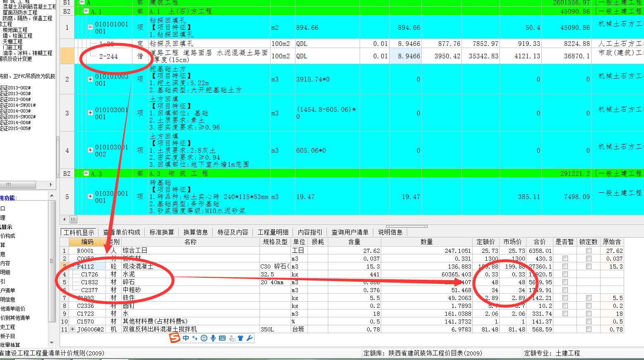Open the Sogou emoji smiley icon
This screenshot has height=360, width=644.
pos(204,338)
